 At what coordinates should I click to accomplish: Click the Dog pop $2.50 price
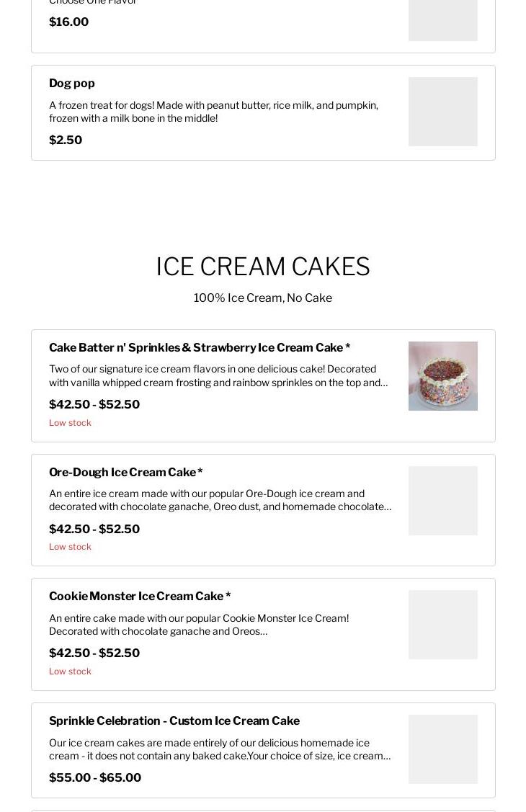tap(66, 140)
